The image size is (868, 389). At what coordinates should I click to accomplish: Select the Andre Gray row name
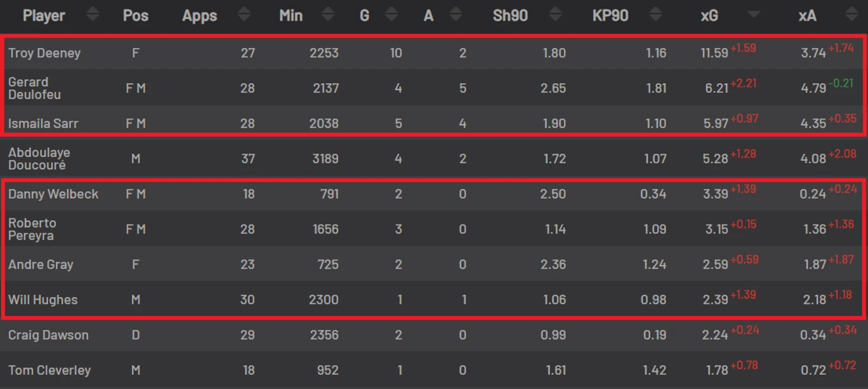tap(41, 264)
